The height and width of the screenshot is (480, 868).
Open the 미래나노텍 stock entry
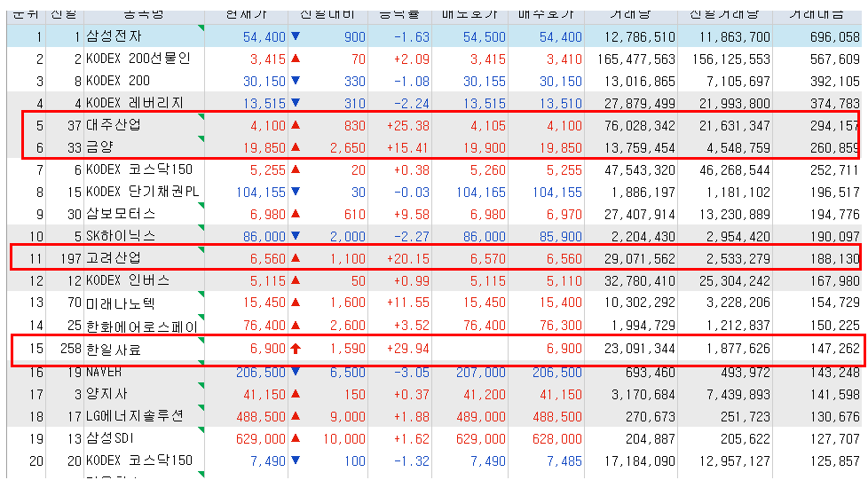121,303
